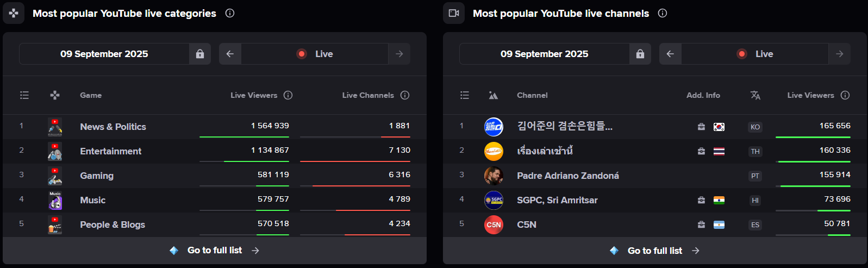
Task: Open Padre Adriano Zandoná channel
Action: (567, 176)
